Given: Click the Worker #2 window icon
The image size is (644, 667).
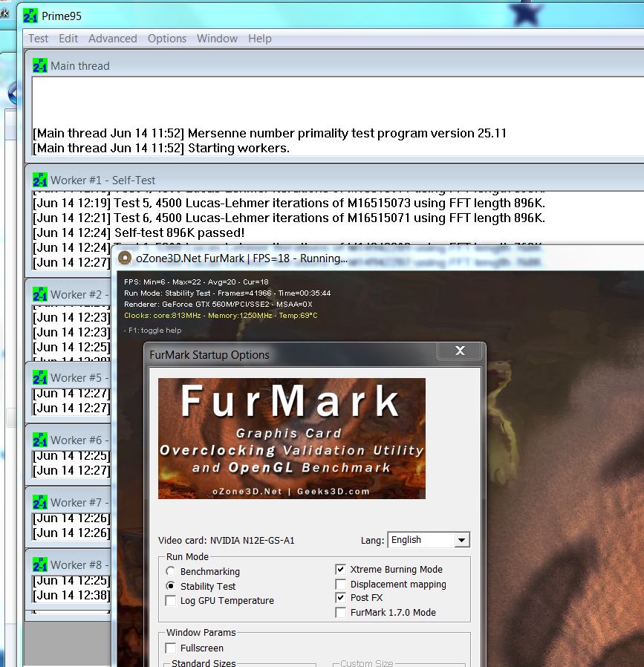Looking at the screenshot, I should (40, 294).
